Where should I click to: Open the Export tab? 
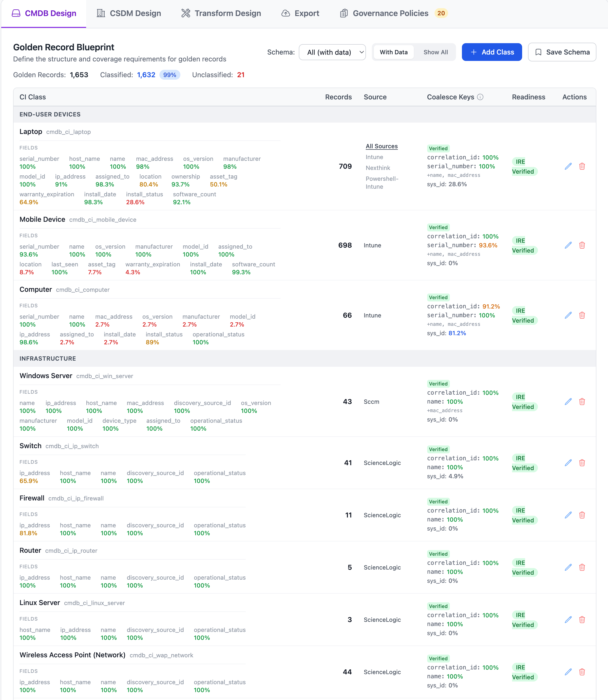[300, 13]
